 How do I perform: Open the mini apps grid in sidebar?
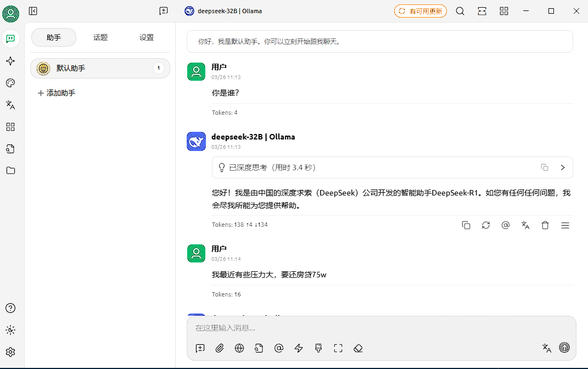[10, 127]
